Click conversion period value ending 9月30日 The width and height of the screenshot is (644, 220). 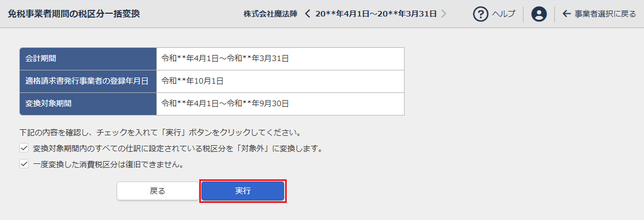(225, 103)
